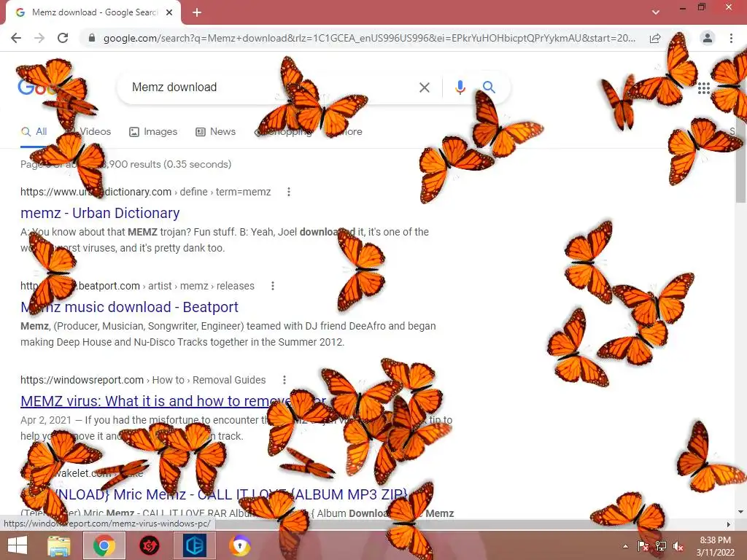747x560 pixels.
Task: Click horizontal scrollbar right arrow
Action: (x=728, y=524)
